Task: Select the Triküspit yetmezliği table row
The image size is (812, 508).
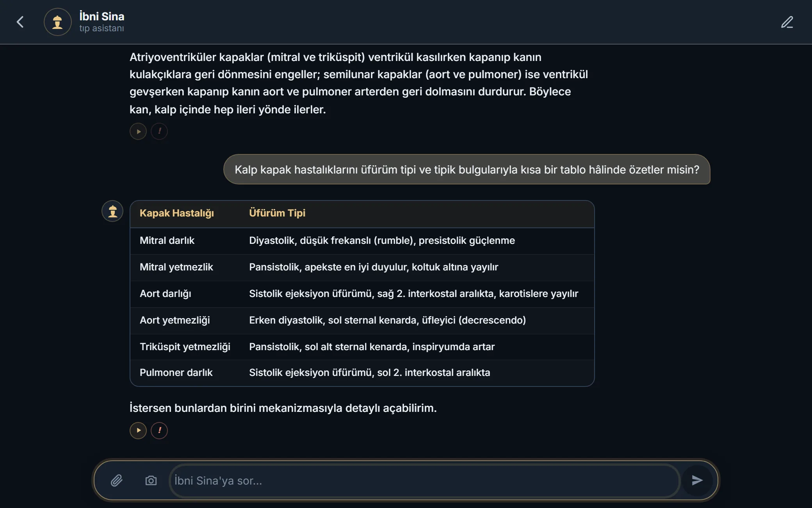Action: coord(362,347)
